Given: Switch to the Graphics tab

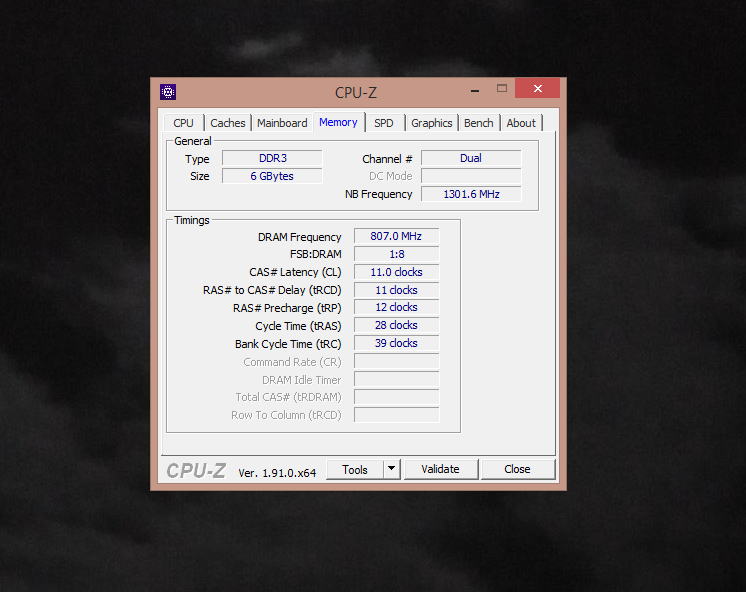Looking at the screenshot, I should tap(432, 123).
